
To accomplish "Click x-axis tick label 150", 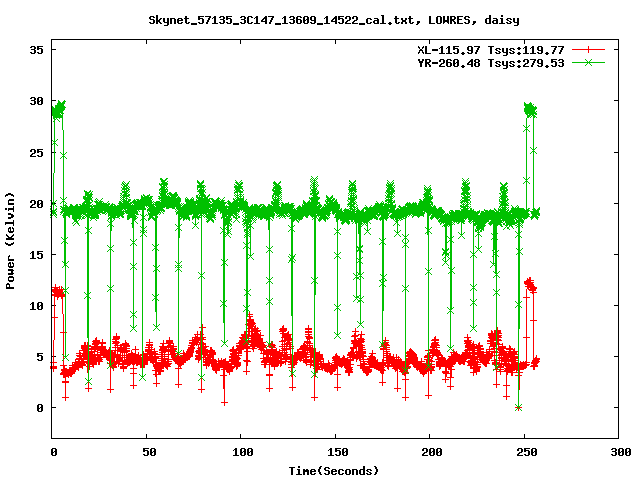I will [338, 452].
